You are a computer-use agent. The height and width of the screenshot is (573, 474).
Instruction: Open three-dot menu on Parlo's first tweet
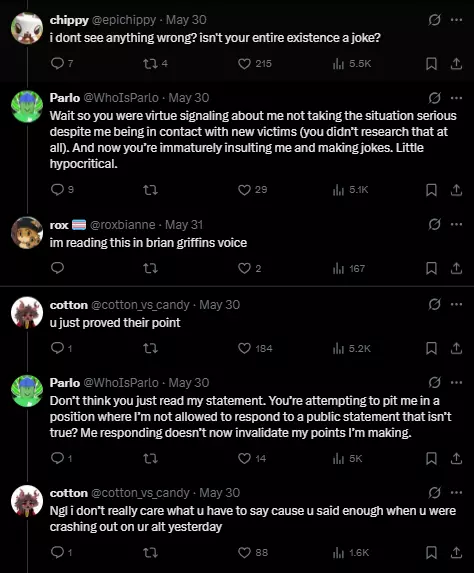pos(456,98)
